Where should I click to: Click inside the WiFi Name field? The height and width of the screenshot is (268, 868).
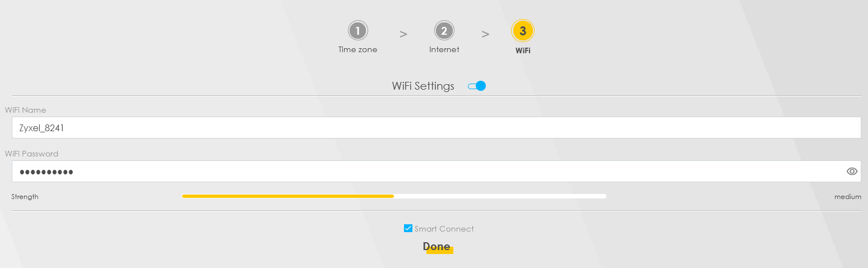pos(436,128)
